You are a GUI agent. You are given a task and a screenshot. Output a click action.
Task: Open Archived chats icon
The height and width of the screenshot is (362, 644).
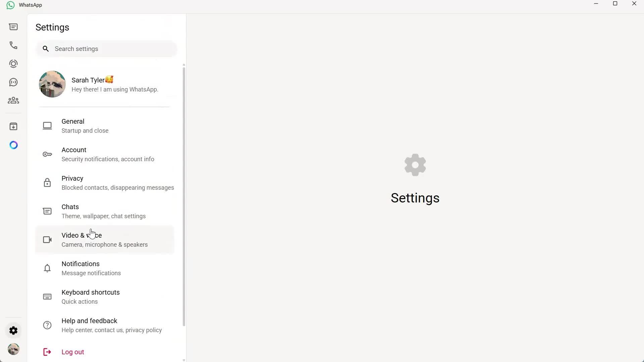[13, 126]
